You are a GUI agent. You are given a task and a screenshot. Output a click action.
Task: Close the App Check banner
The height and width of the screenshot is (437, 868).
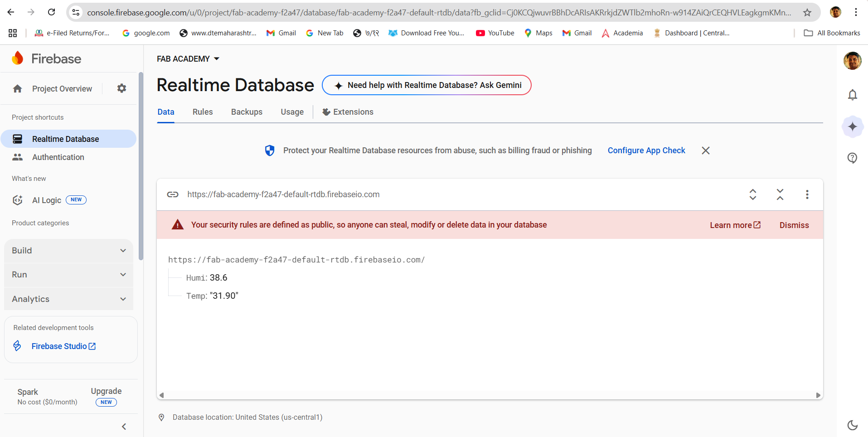click(706, 151)
